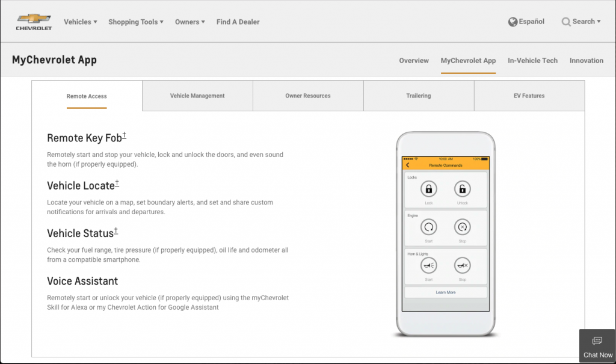The image size is (616, 364).
Task: Click the Remote Commands title on phone
Action: (x=446, y=165)
